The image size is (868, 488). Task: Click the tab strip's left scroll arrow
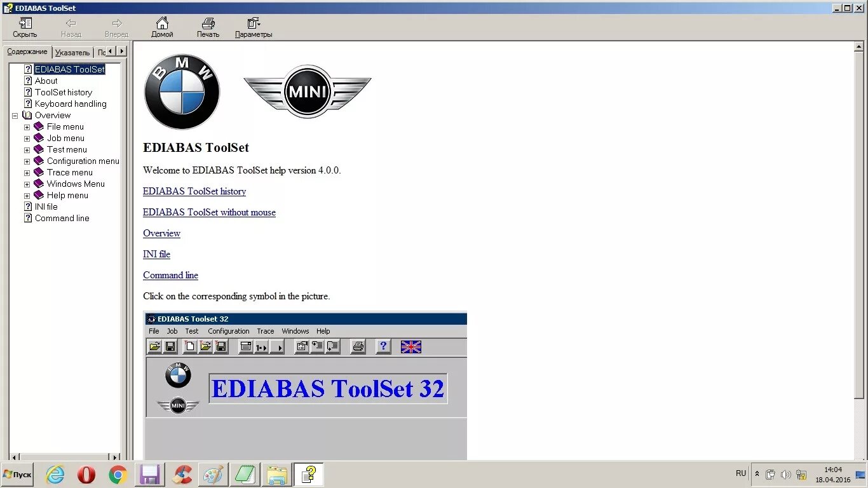[110, 51]
